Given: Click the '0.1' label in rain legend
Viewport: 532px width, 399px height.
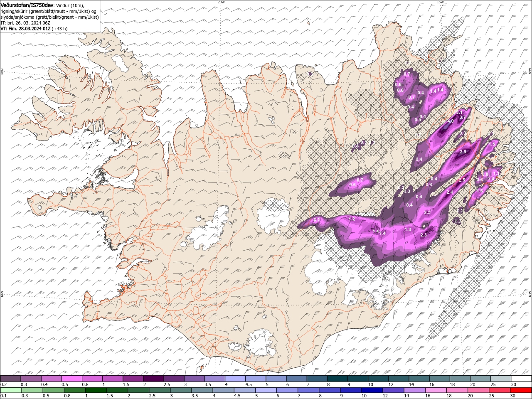Looking at the screenshot, I should coord(3,396).
